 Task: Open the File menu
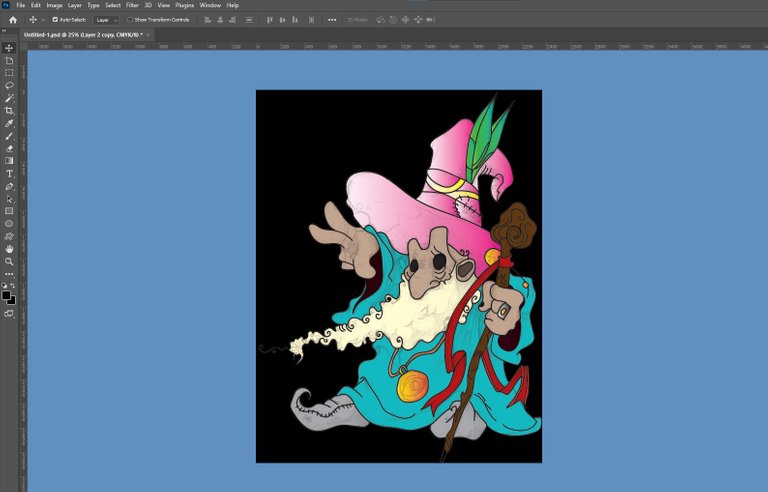(x=21, y=5)
